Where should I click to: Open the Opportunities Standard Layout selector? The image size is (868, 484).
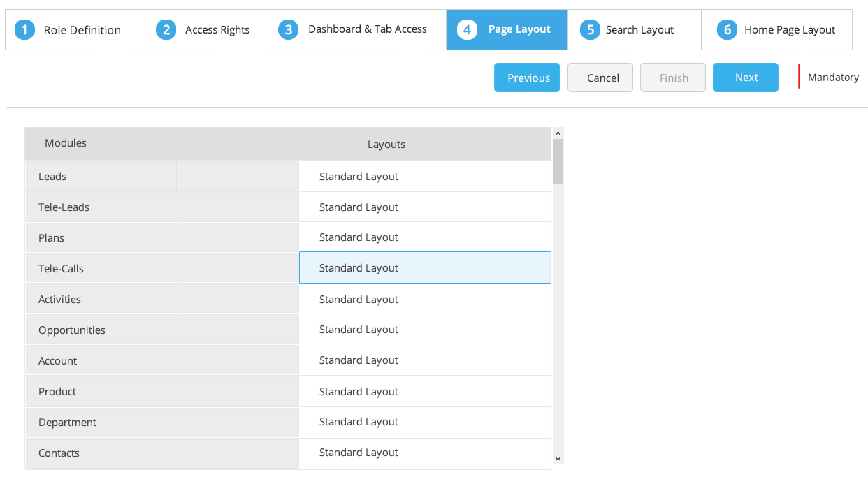(x=425, y=329)
